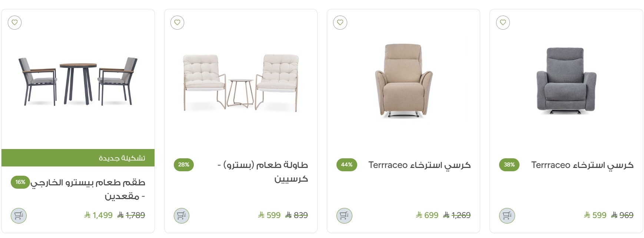Toggle wishlist heart on beige recliner card

point(339,23)
